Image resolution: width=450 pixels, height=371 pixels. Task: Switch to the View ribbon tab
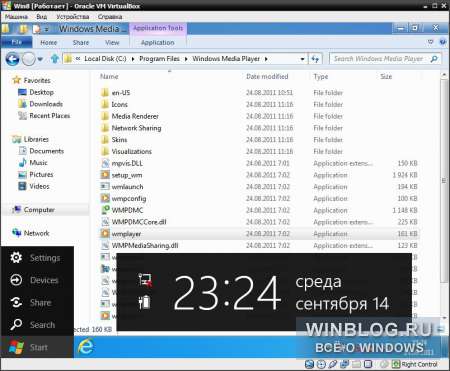[x=112, y=43]
